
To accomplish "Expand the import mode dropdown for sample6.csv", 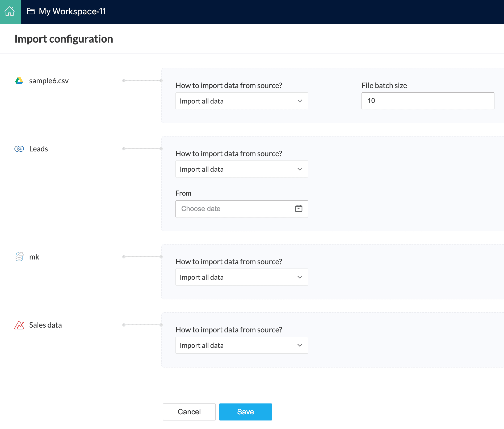I will point(242,101).
